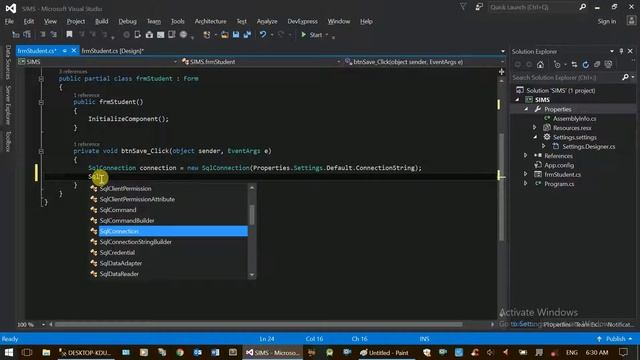
Task: Collapse the Properties folder node
Action: [x=526, y=109]
